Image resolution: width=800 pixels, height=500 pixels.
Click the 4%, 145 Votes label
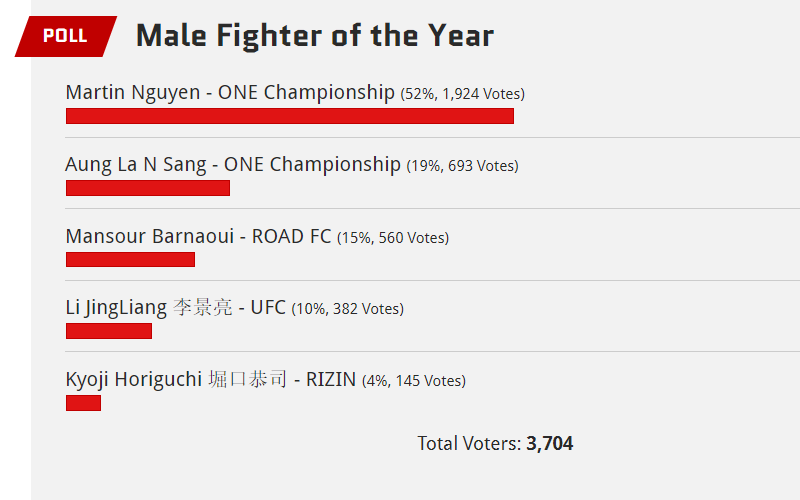click(x=414, y=381)
